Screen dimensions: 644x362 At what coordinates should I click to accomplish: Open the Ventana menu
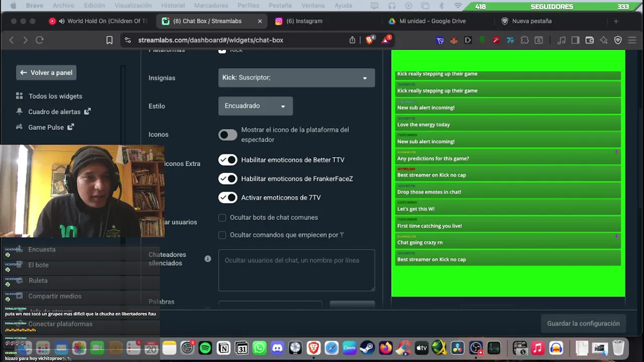click(313, 6)
